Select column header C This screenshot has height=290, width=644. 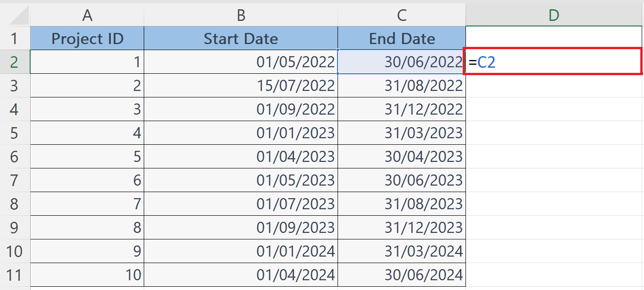pyautogui.click(x=402, y=14)
